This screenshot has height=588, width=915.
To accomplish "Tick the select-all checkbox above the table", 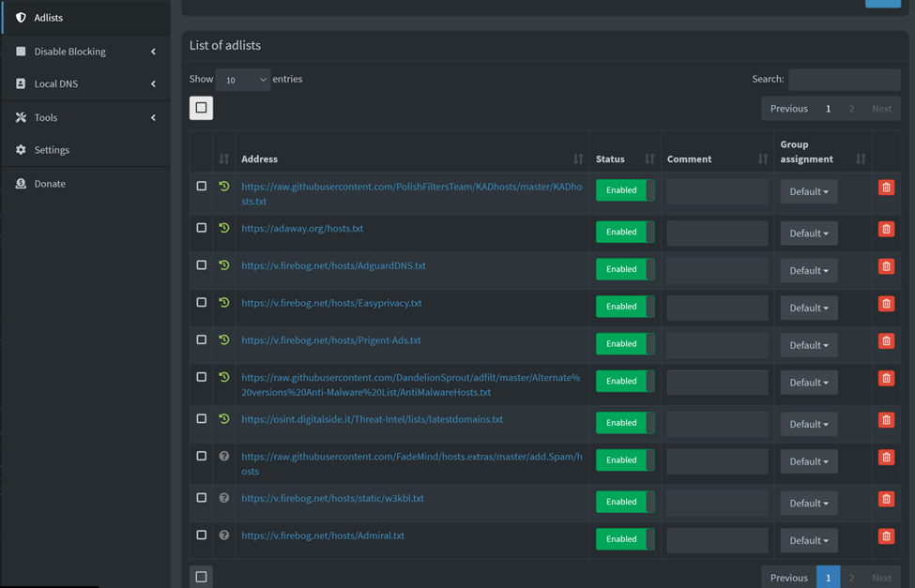I will tap(202, 108).
